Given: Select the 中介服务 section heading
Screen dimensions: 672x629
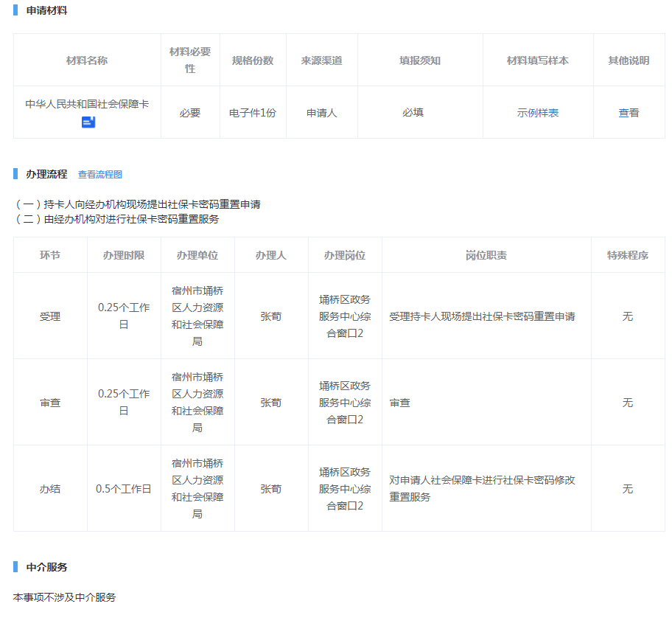Looking at the screenshot, I should (46, 567).
